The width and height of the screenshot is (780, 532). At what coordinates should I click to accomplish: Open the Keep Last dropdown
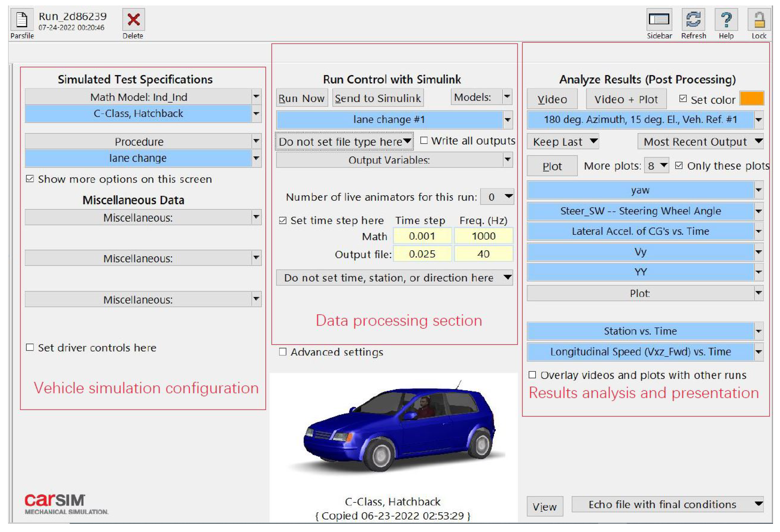point(563,142)
